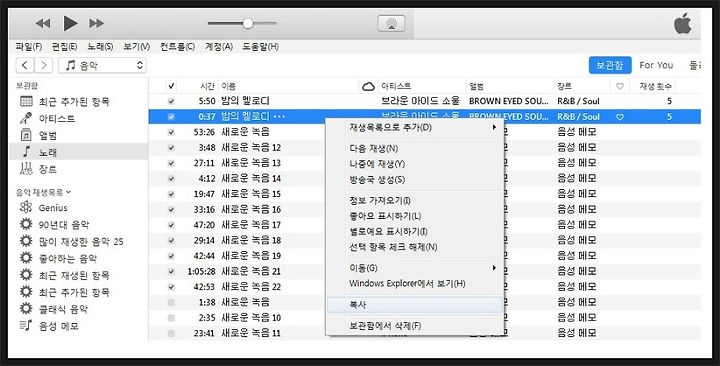Adjust the volume slider knob
Image resolution: width=720 pixels, height=366 pixels.
pos(248,23)
